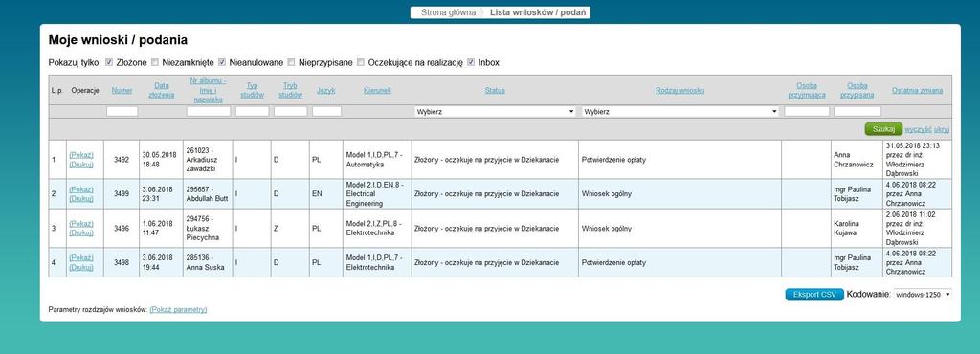Check Oczekujące na realizację filter

361,62
